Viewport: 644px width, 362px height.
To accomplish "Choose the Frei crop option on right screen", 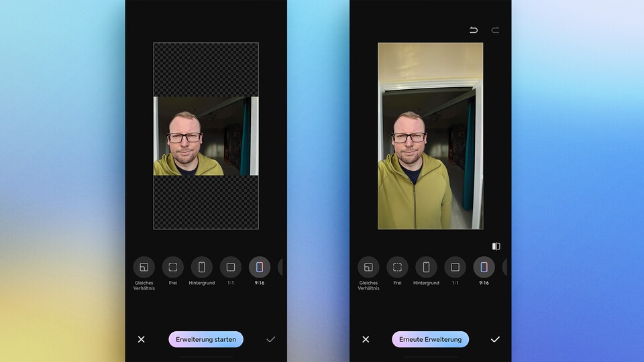I will point(397,267).
